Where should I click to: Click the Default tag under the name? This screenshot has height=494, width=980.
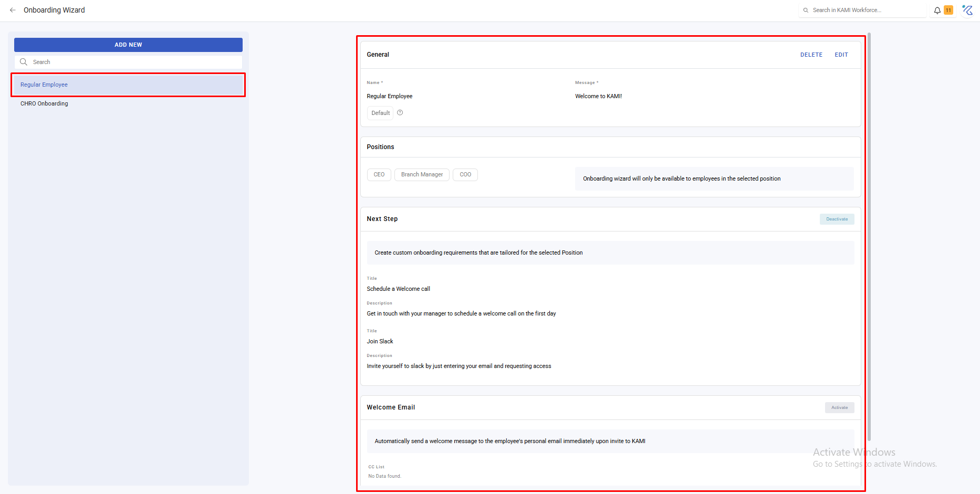tap(380, 113)
